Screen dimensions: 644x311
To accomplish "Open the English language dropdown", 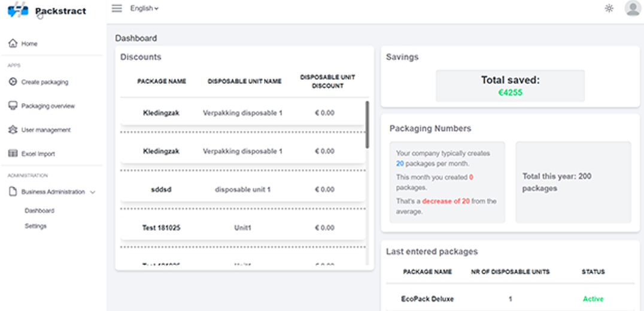I will pyautogui.click(x=144, y=8).
